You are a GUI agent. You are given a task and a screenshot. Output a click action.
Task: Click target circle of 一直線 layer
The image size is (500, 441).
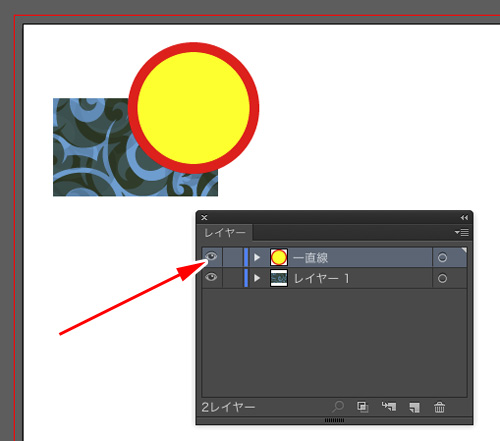pos(442,258)
